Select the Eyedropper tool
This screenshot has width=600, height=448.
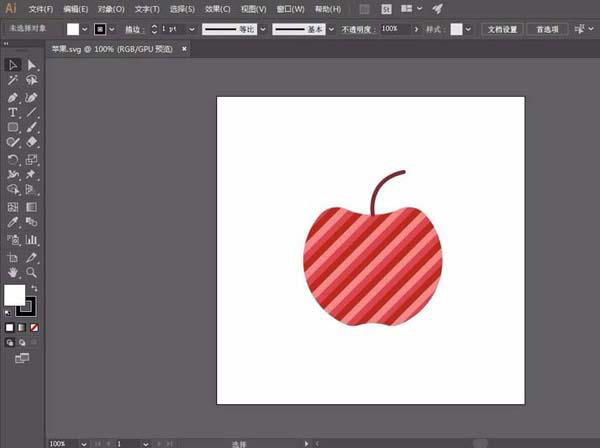13,222
